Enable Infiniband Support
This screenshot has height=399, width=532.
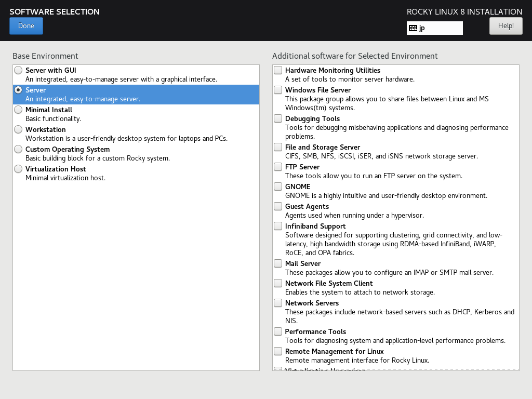(x=277, y=225)
